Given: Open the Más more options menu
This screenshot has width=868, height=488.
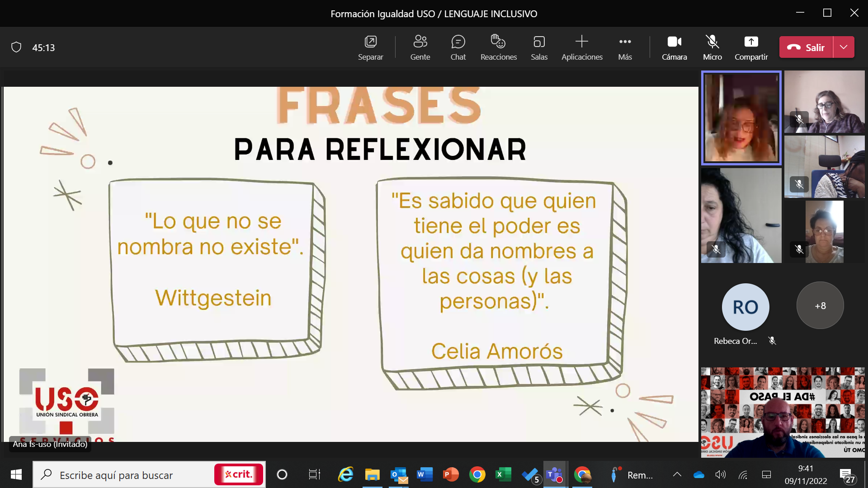Looking at the screenshot, I should [625, 47].
